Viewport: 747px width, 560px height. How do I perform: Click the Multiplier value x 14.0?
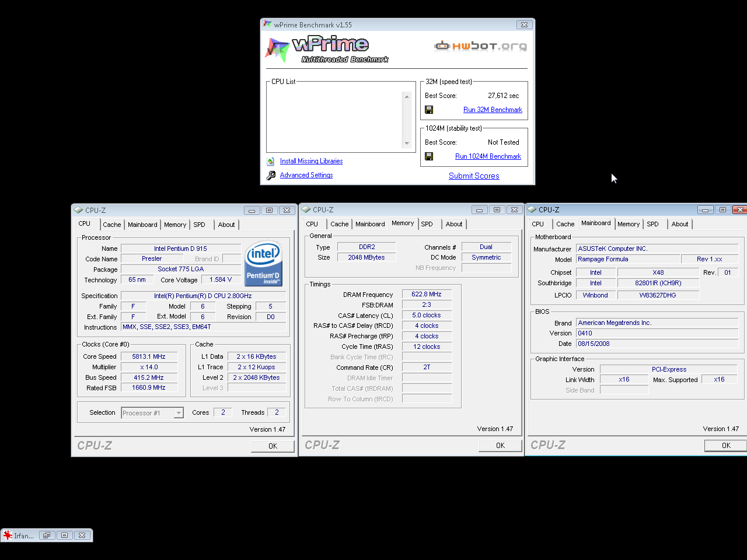point(149,367)
